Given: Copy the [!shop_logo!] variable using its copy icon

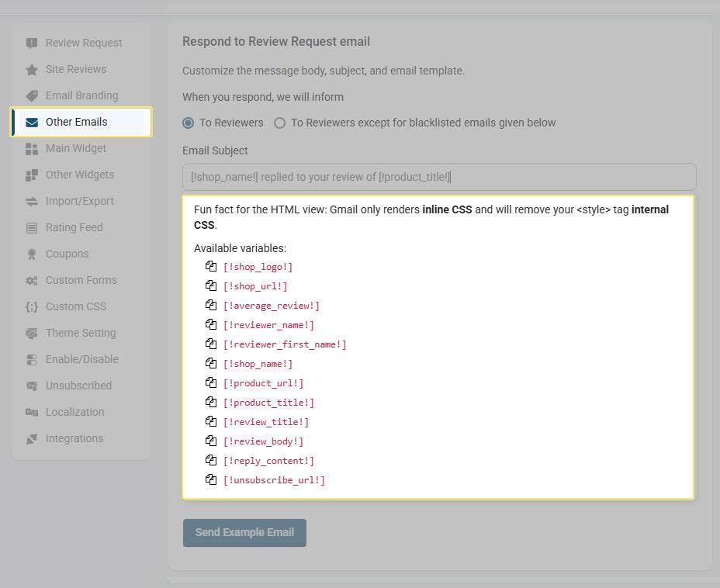Looking at the screenshot, I should click(210, 266).
